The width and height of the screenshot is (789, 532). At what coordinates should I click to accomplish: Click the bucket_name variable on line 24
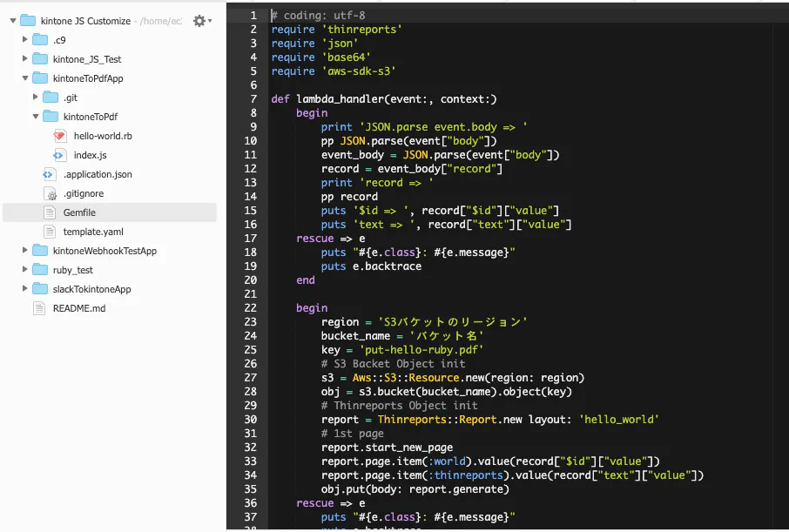click(x=356, y=336)
